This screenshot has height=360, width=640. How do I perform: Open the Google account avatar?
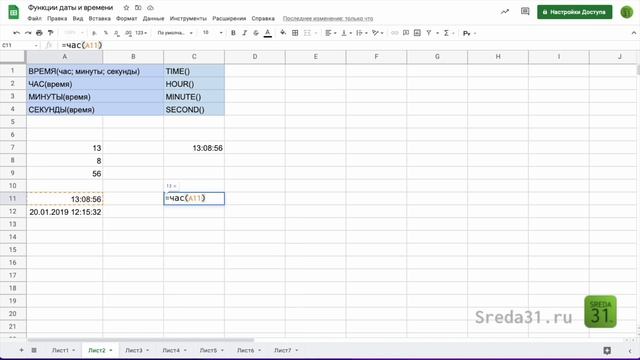[627, 12]
